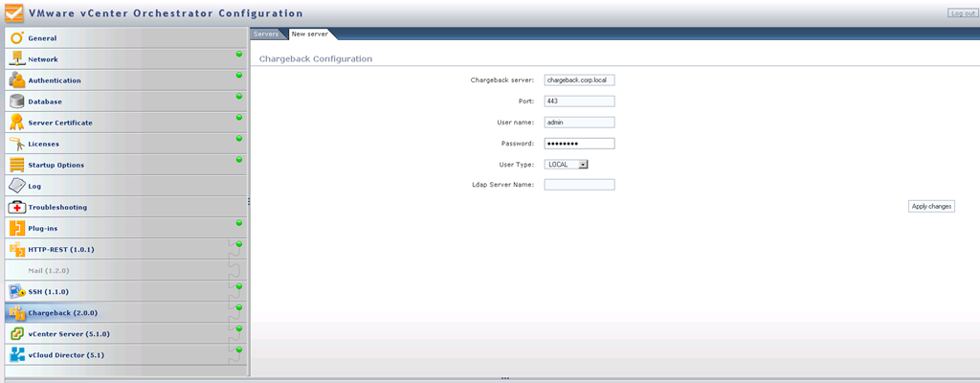
Task: Click the Server Certificate ribbon icon
Action: 17,123
